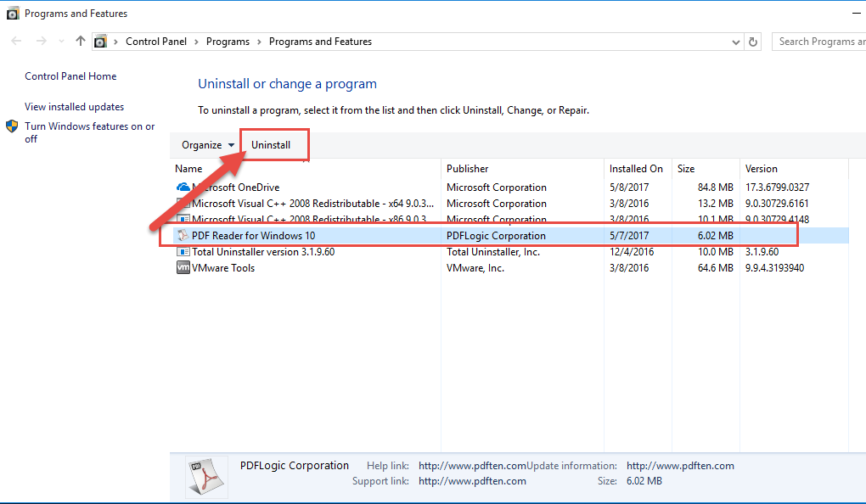The image size is (866, 504).
Task: Focus the Search Programs box
Action: coord(819,42)
